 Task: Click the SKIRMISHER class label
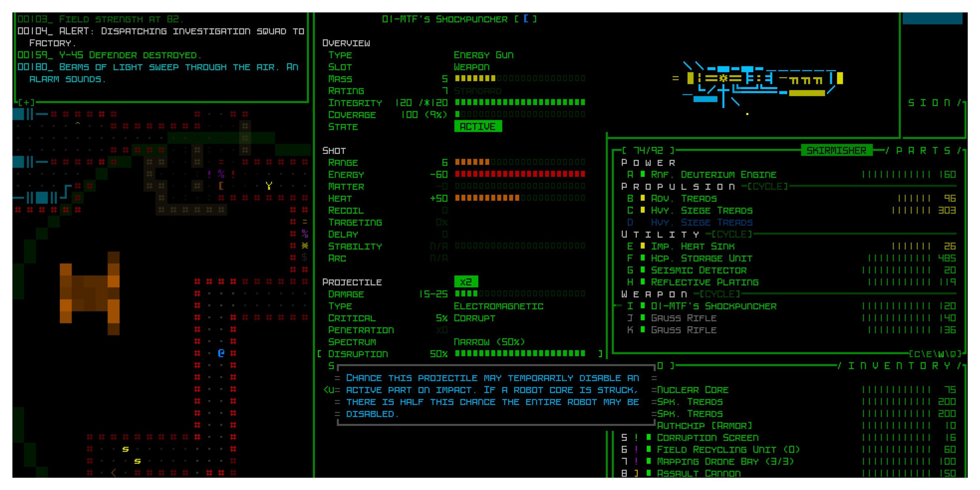tap(836, 150)
